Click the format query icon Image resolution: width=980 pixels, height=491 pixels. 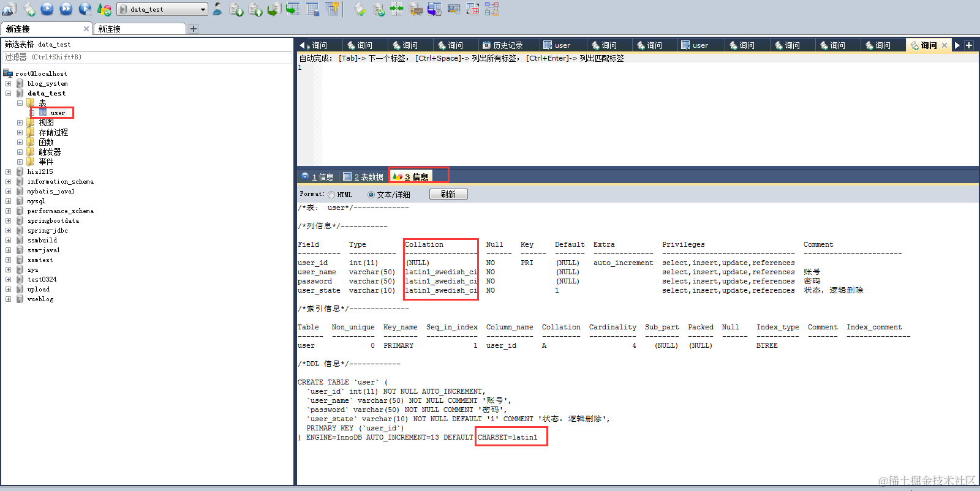pyautogui.click(x=360, y=9)
